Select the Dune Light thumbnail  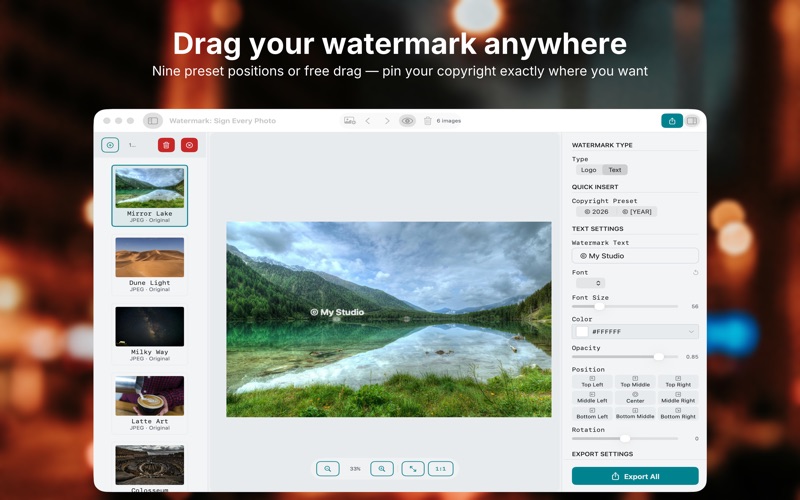[149, 265]
